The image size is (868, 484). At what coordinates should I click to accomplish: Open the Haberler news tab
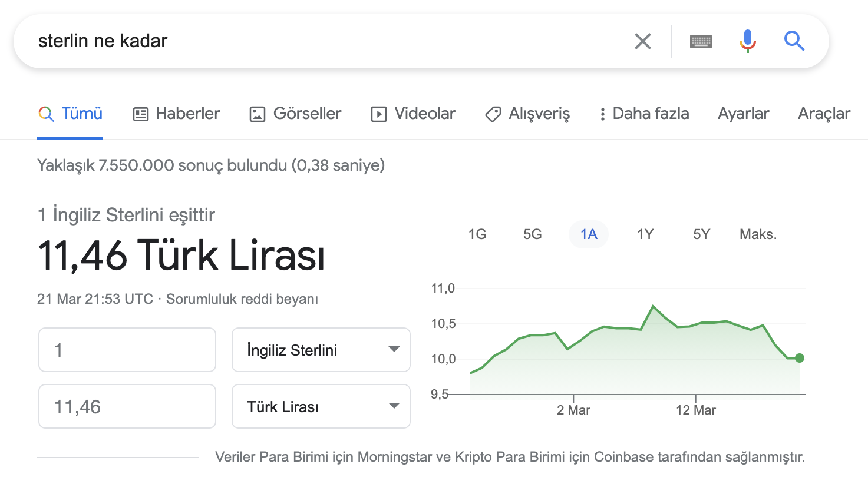[176, 114]
